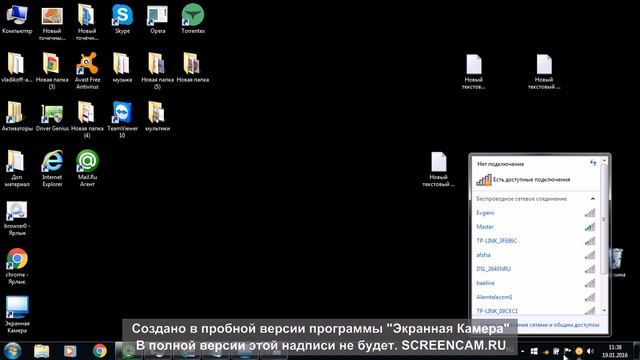Launch the Opera shortcut on desktop

click(x=158, y=19)
